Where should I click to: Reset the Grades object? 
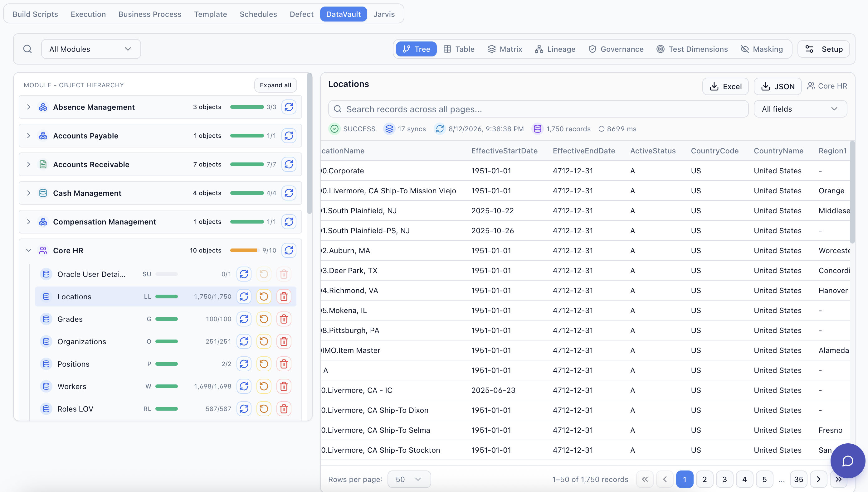click(x=264, y=319)
